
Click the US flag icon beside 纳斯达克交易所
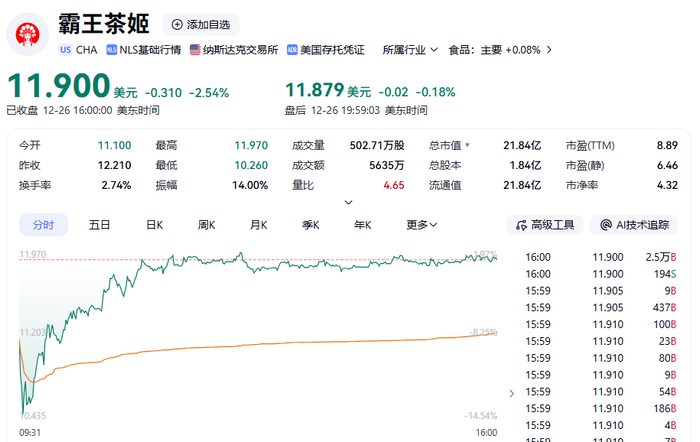pos(195,50)
